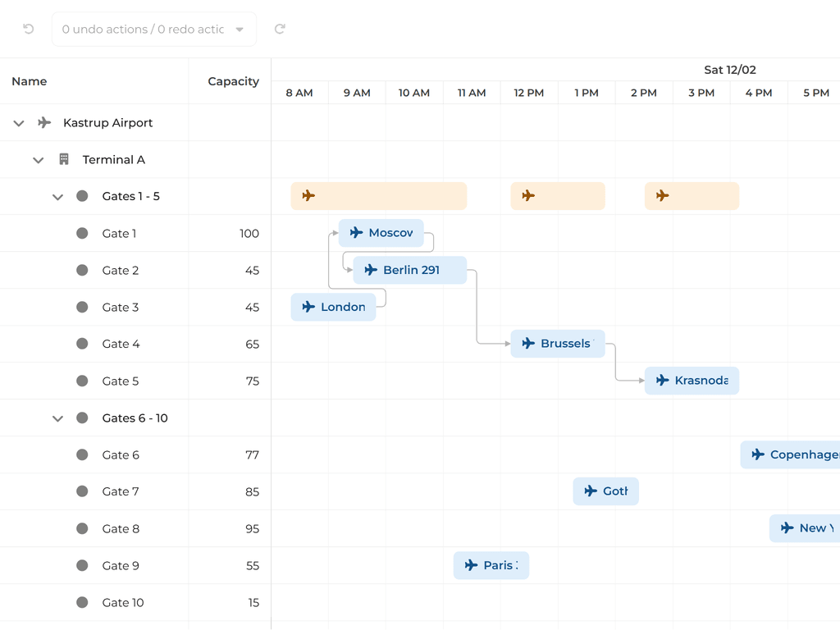Click the 12 PM time header
The height and width of the screenshot is (630, 840).
point(529,93)
